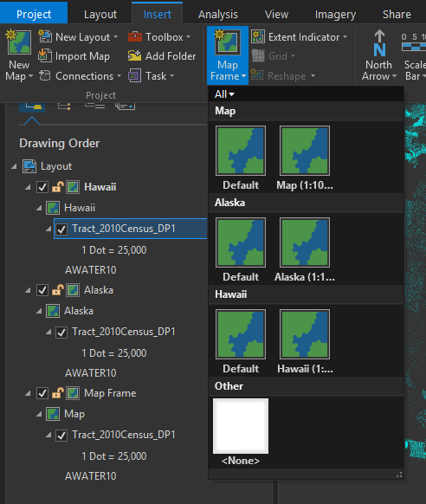
Task: Open the Toolbox tool
Action: [x=159, y=37]
